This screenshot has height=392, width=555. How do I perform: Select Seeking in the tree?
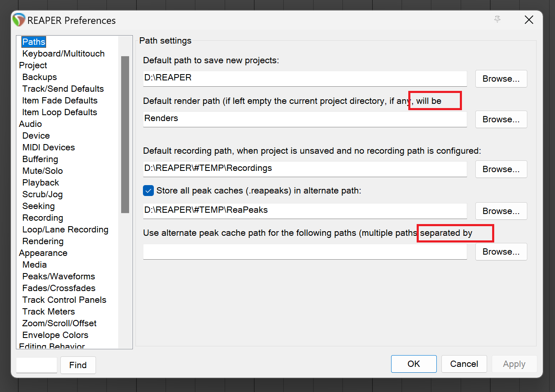39,206
